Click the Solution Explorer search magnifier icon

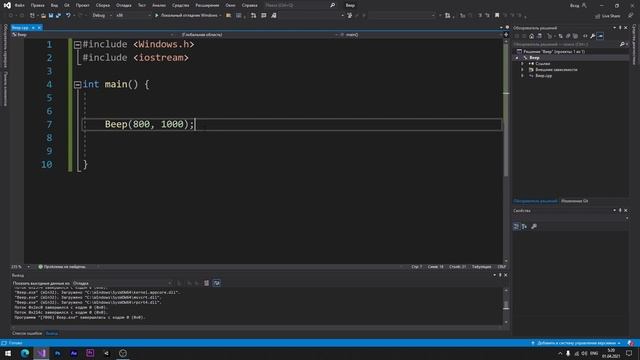[622, 44]
